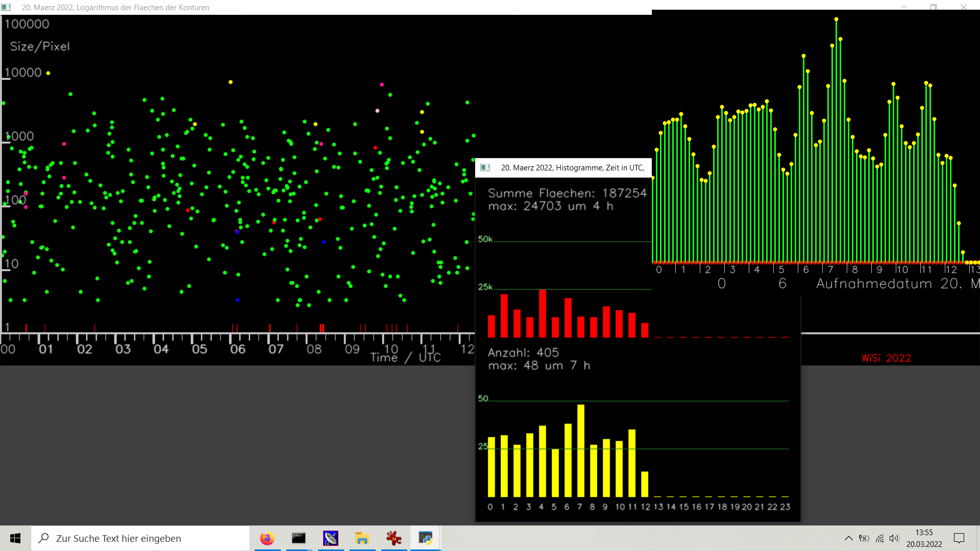Click the 'Summe Flaechen: 187254' label
Viewport: 980px width, 551px height.
(x=567, y=193)
